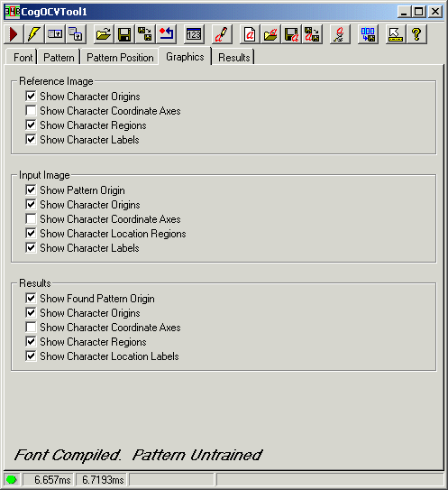The height and width of the screenshot is (490, 448).
Task: Uncheck Reference Image Show Character Origins
Action: pyautogui.click(x=31, y=97)
